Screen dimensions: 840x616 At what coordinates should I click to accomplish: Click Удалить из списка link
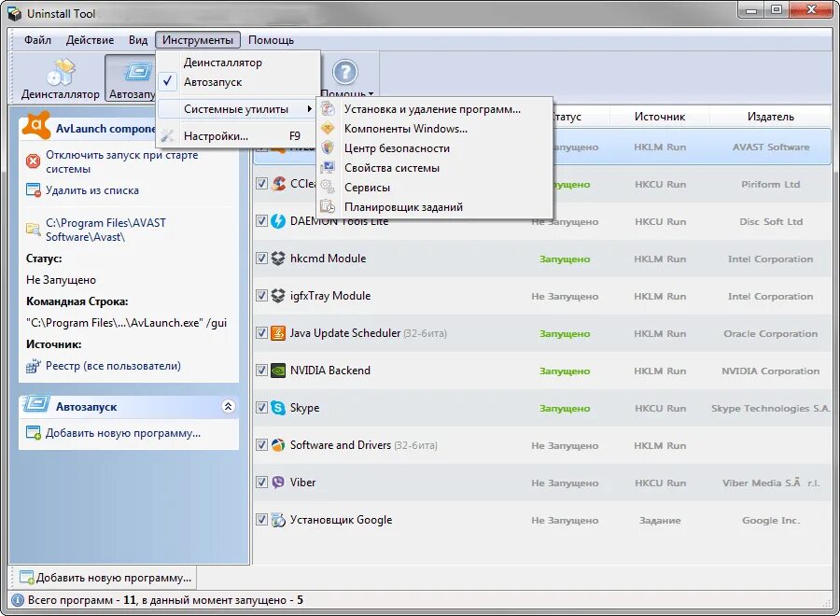92,190
